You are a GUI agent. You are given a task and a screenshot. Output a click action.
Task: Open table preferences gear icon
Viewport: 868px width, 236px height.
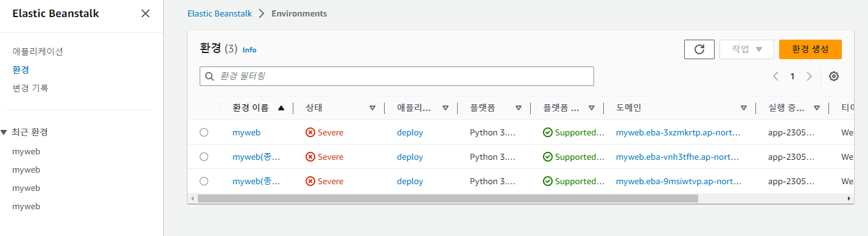coord(834,76)
